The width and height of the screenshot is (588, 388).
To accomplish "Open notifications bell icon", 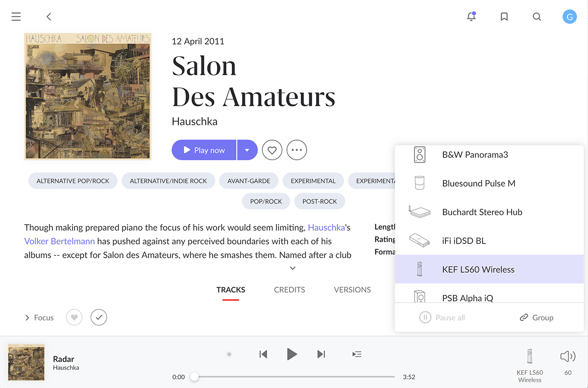I will tap(471, 17).
